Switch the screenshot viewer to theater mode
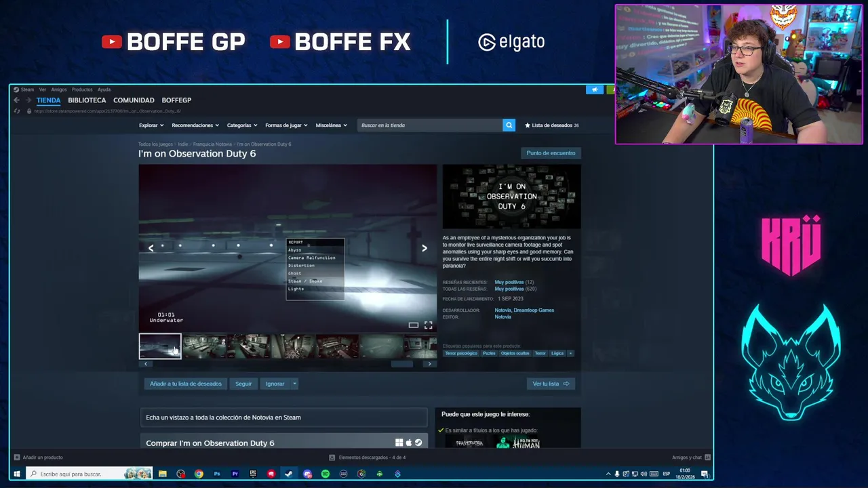The width and height of the screenshot is (868, 488). (413, 325)
